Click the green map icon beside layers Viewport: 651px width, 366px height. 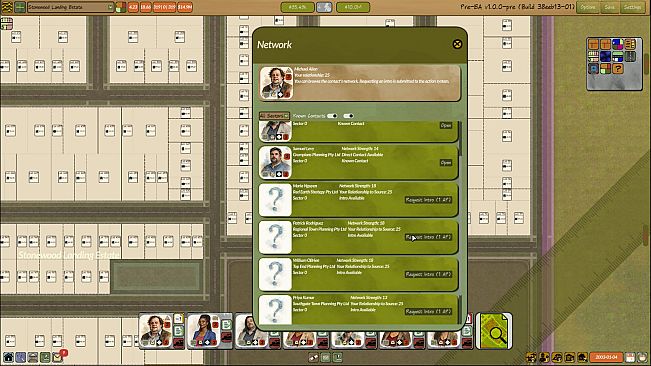[20, 7]
